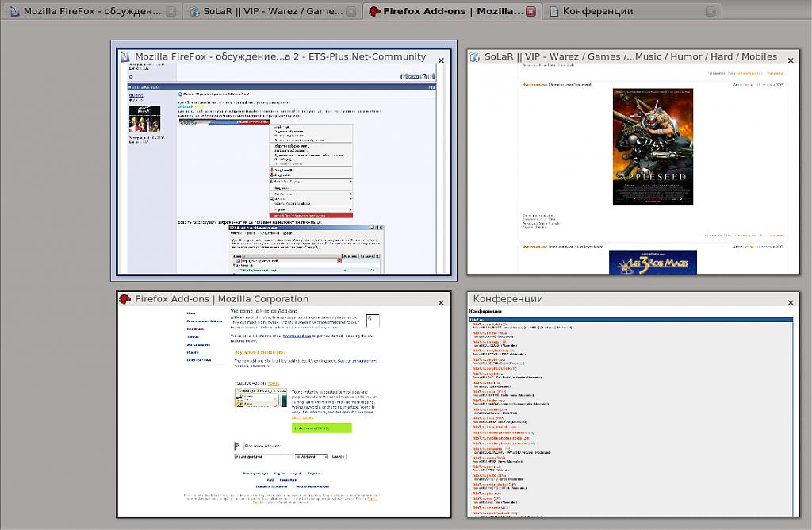Click the Конференции tab's blank page icon
Viewport: 812px width, 530px height.
[x=553, y=11]
